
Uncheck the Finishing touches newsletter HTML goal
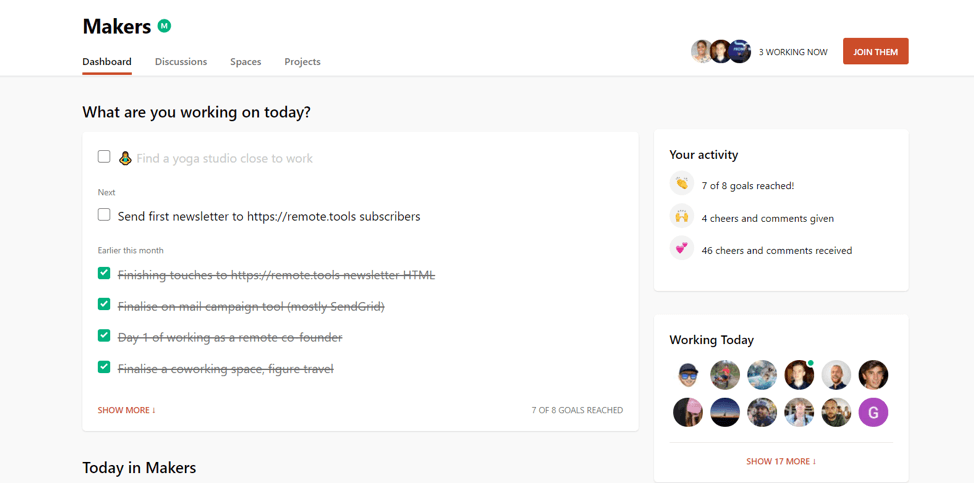tap(104, 273)
